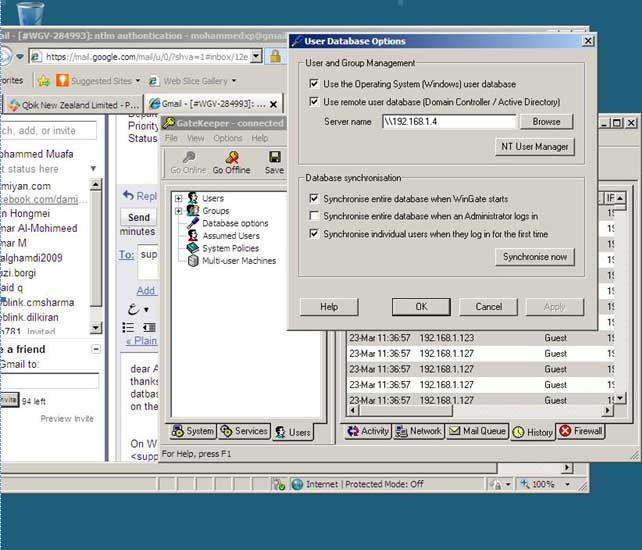This screenshot has width=642, height=550.
Task: Switch to Qbik New Zealand Limited browser tab
Action: [74, 105]
